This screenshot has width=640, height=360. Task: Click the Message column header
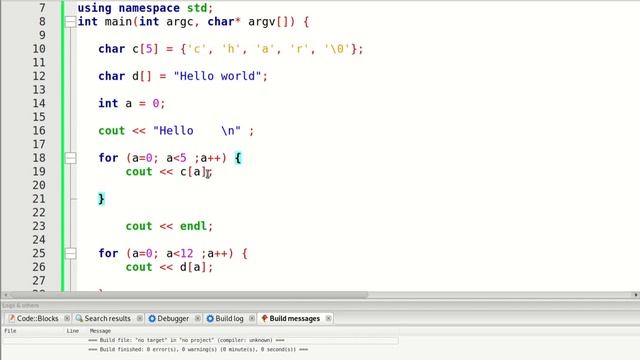tap(100, 331)
